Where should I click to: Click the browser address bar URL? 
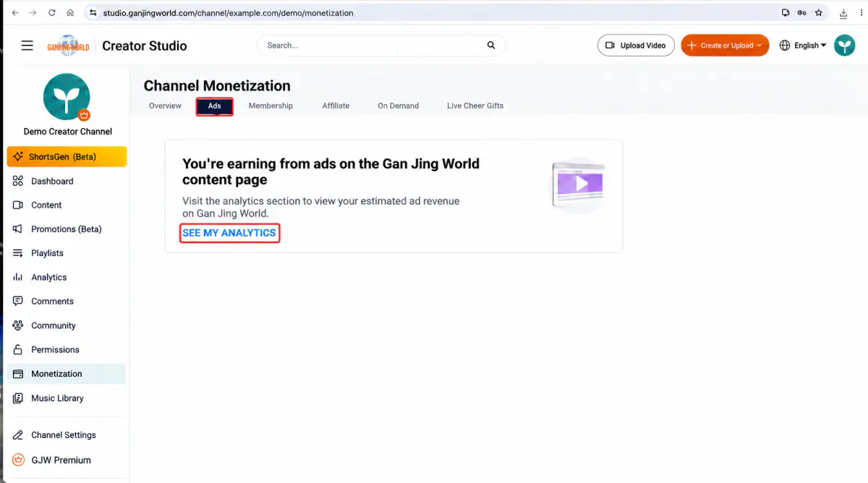[x=228, y=13]
